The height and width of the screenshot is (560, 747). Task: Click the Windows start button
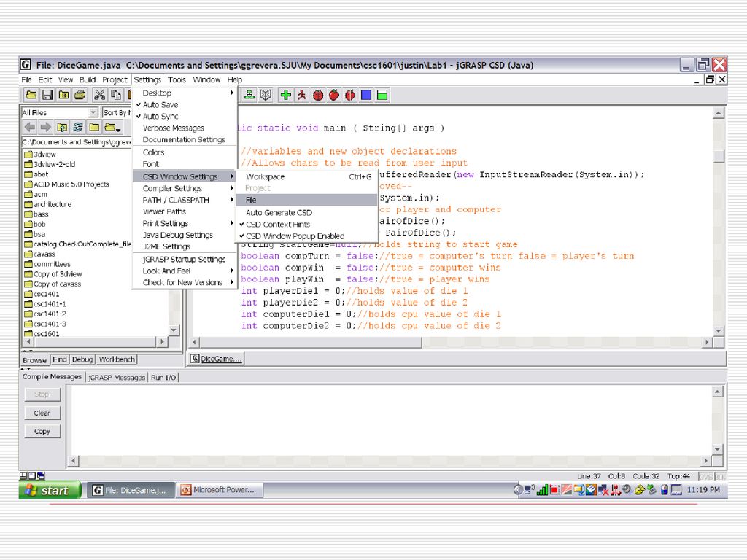pos(49,490)
